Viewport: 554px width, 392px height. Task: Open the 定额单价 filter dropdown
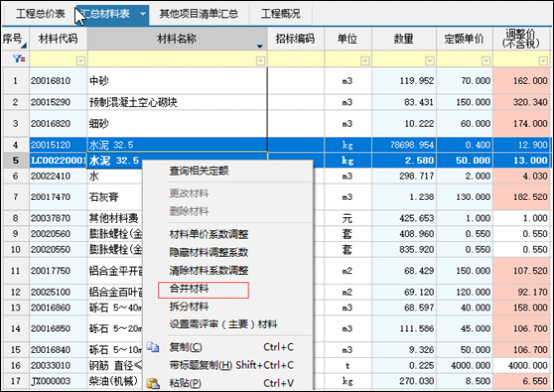pos(486,61)
